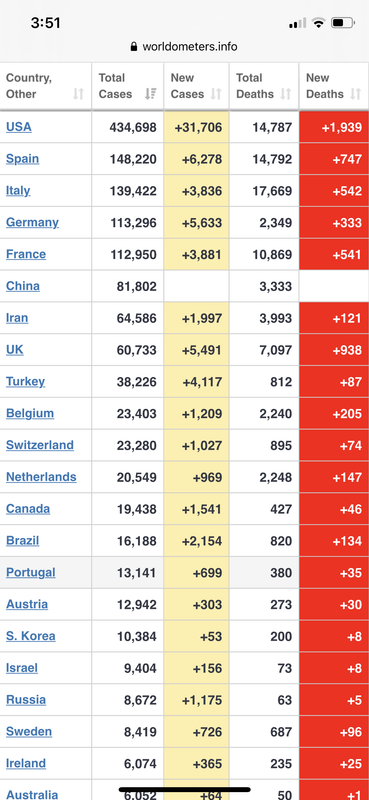Viewport: 369px width, 800px height.
Task: Visit the Ireland country link
Action: 26,763
